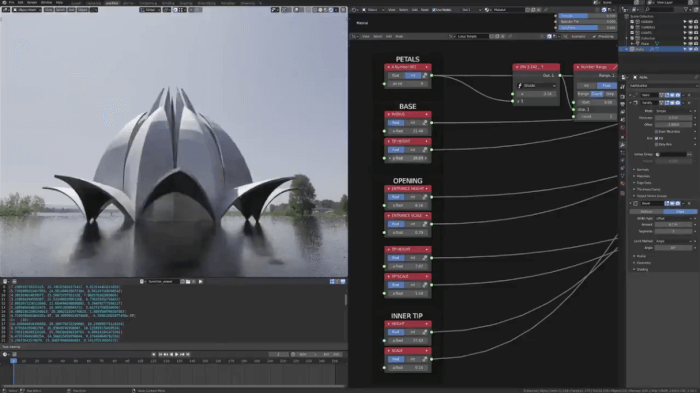Click the link icon on ENTRANCE HEIGHT node
700x393 pixels.
pos(425,197)
